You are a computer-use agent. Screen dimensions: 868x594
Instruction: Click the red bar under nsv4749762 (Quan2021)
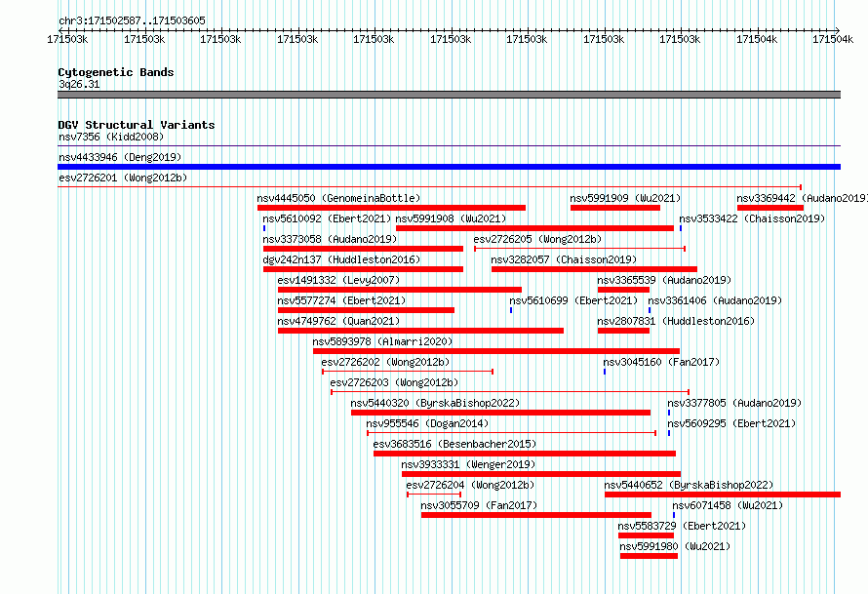[420, 331]
